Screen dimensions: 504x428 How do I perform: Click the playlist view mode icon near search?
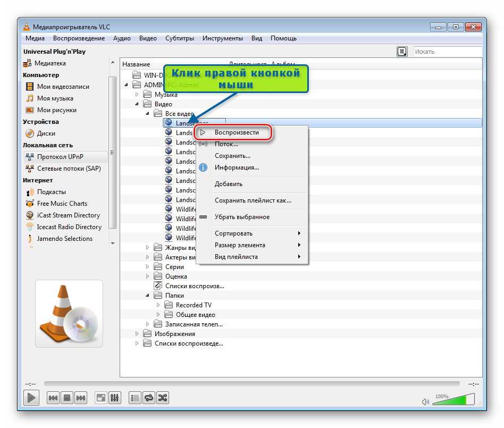(402, 52)
